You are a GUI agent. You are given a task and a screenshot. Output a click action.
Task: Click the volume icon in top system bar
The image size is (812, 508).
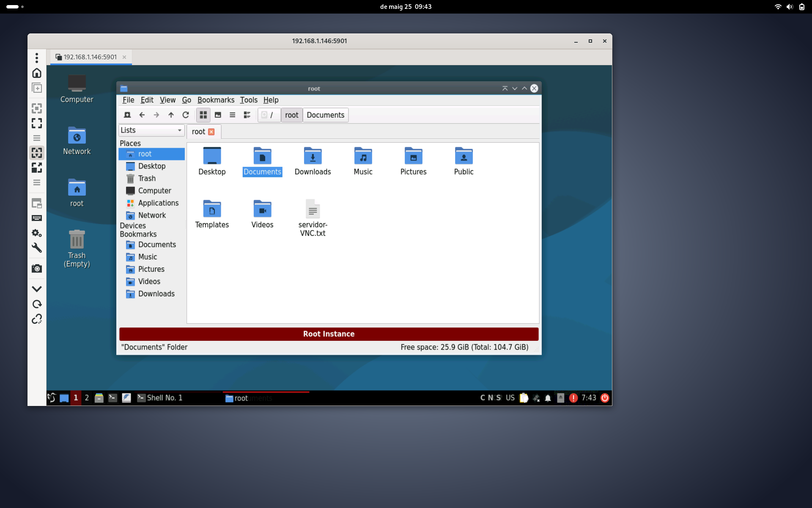coord(790,7)
